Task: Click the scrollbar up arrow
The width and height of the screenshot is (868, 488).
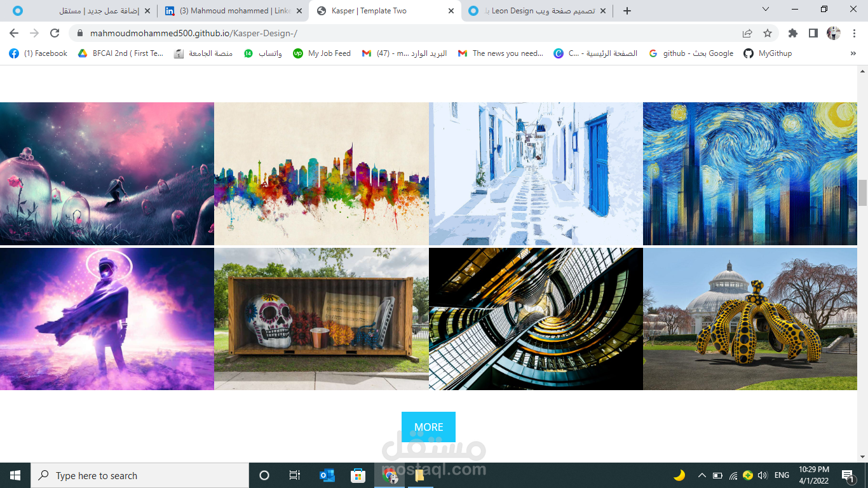Action: click(862, 70)
